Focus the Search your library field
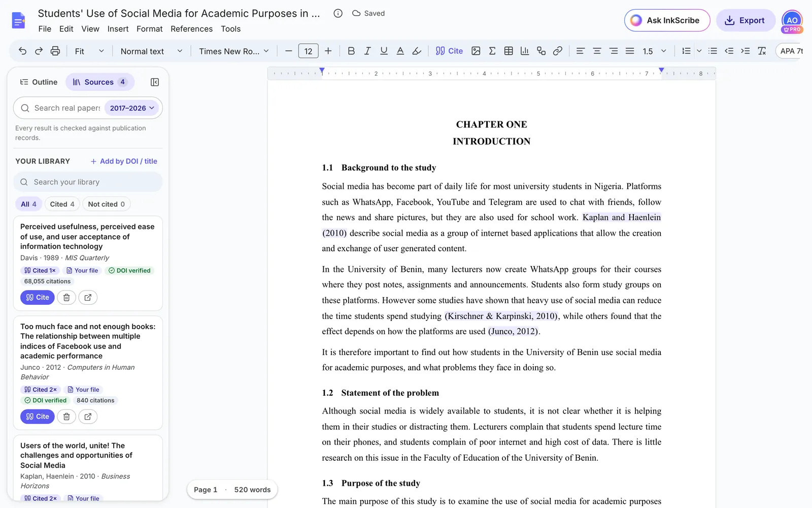The height and width of the screenshot is (508, 812). click(88, 182)
